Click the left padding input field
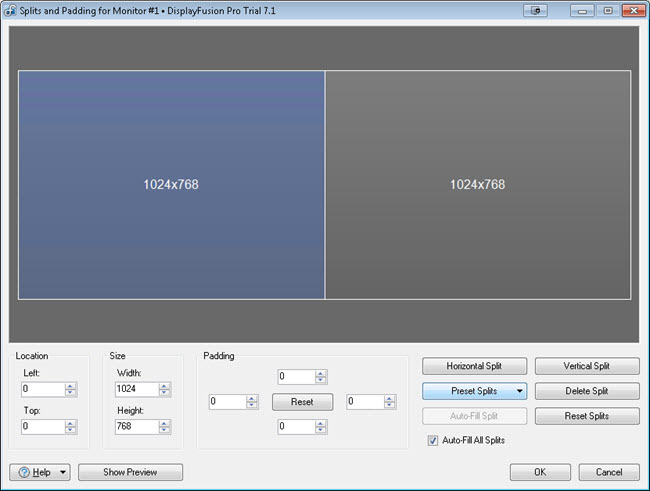 [x=227, y=401]
